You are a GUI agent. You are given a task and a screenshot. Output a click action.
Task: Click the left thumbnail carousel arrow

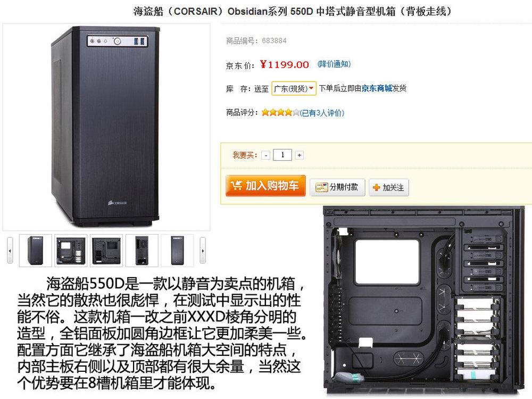point(10,251)
